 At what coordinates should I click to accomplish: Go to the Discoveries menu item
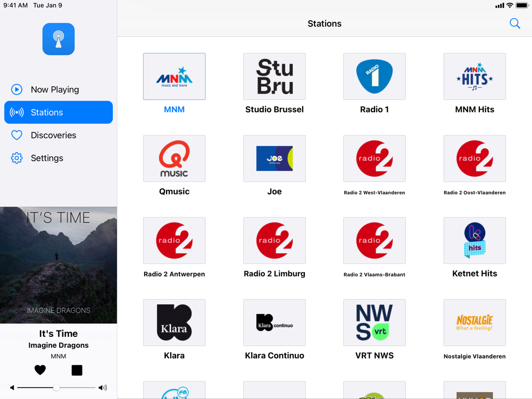[x=59, y=135]
